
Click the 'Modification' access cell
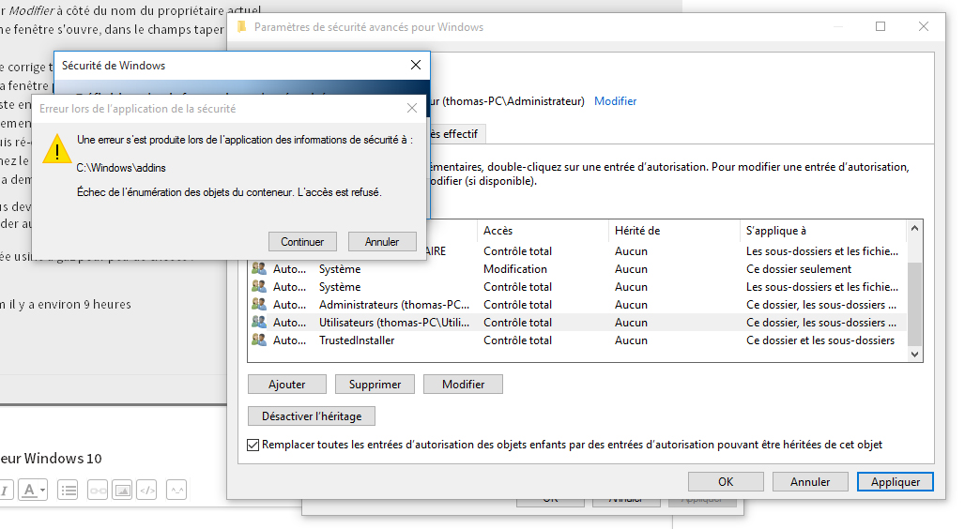(515, 269)
